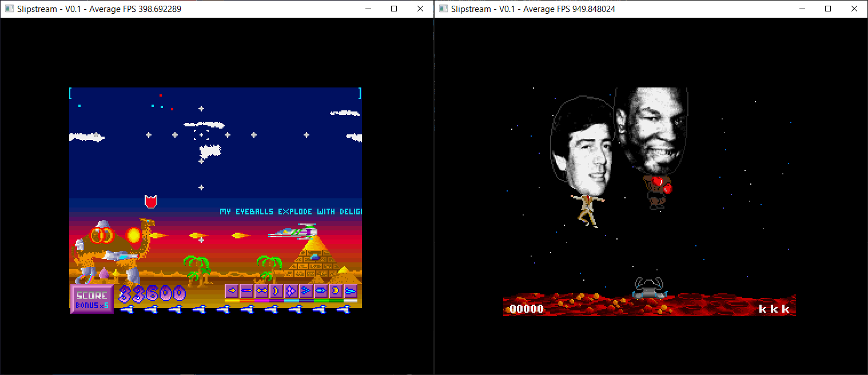Click the large fireball at camel's mouth
Viewport: 868px width, 375px height.
[133, 235]
